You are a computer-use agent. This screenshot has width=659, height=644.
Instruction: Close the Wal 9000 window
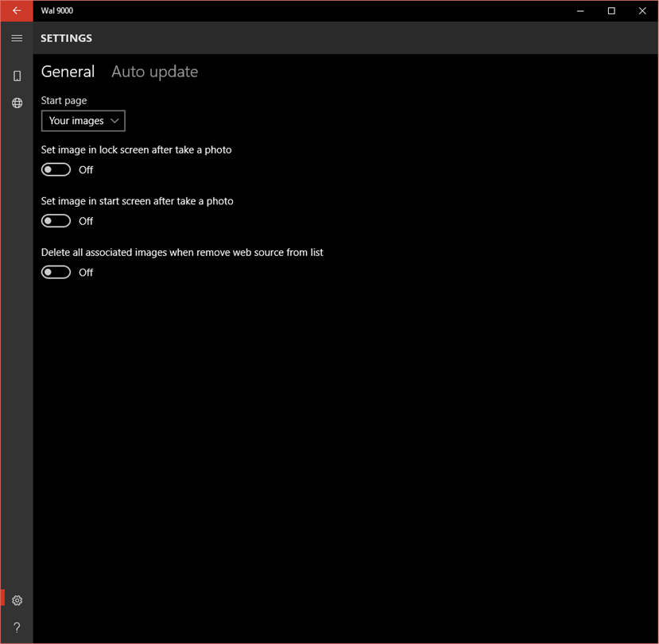point(642,11)
